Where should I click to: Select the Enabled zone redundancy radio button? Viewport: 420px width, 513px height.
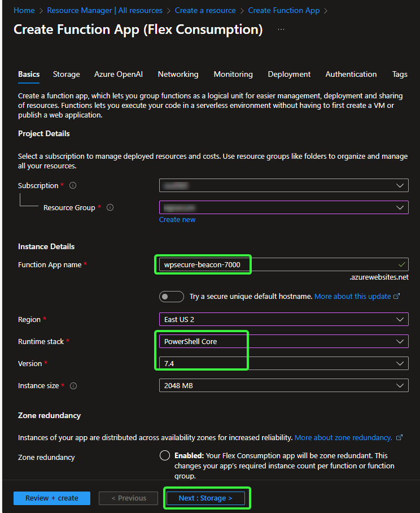pos(165,456)
